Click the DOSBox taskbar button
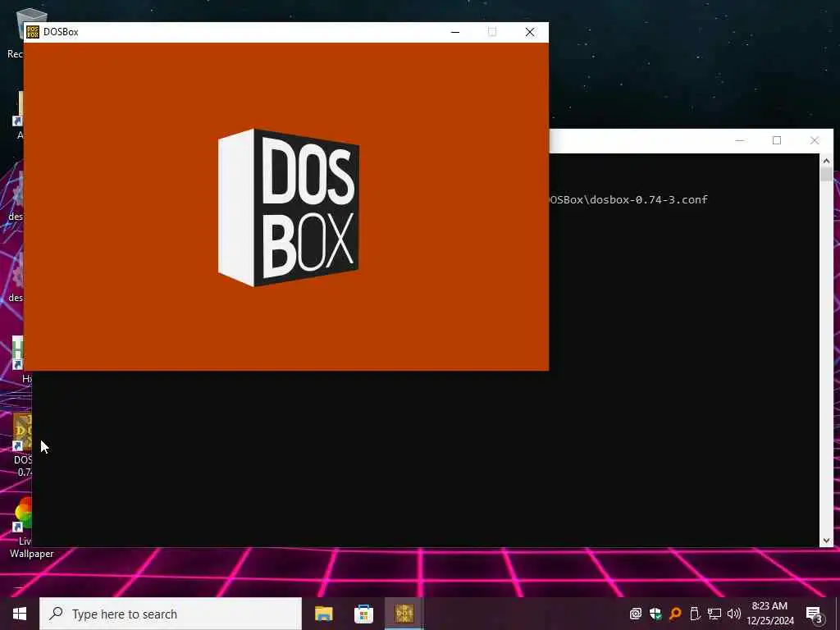Viewport: 840px width, 630px height. (404, 614)
